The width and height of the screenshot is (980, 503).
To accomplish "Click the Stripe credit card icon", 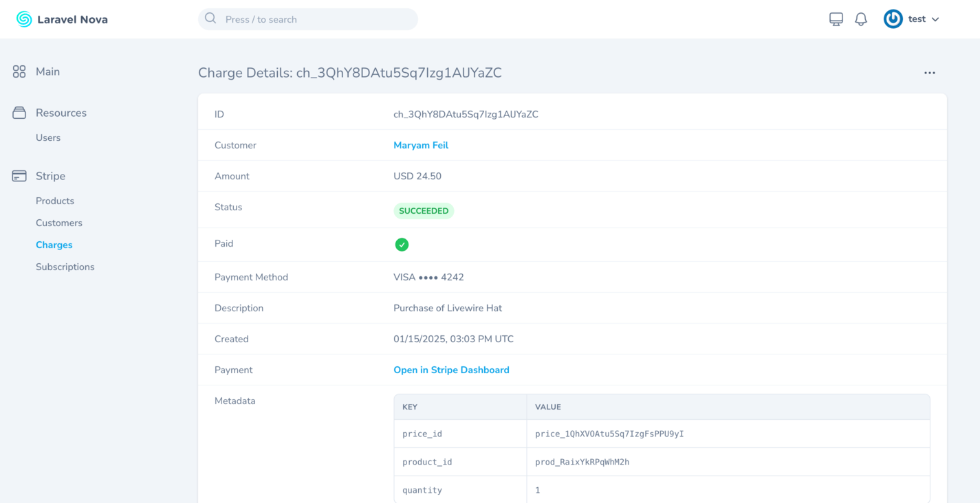I will click(x=19, y=176).
